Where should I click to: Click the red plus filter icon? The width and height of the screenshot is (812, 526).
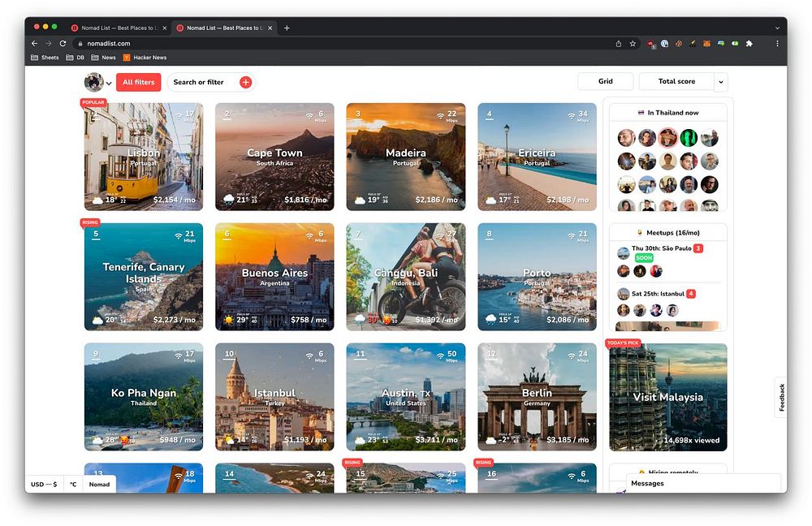click(246, 82)
